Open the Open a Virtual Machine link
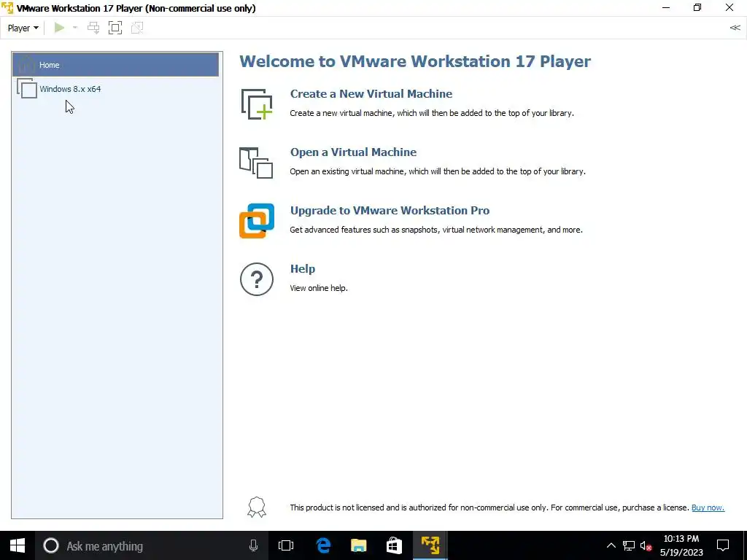Screen dimensions: 747x560 click(x=353, y=152)
